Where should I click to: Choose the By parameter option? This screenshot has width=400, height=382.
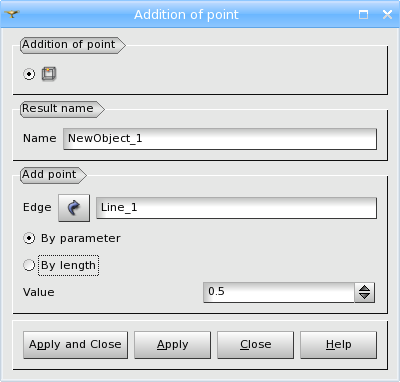[x=72, y=238]
